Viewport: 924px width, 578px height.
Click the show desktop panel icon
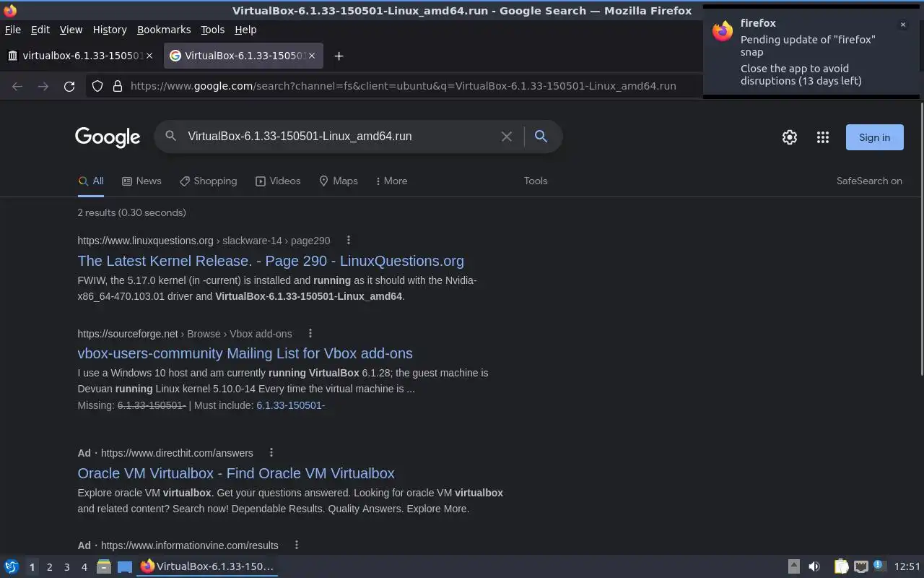[x=125, y=566]
